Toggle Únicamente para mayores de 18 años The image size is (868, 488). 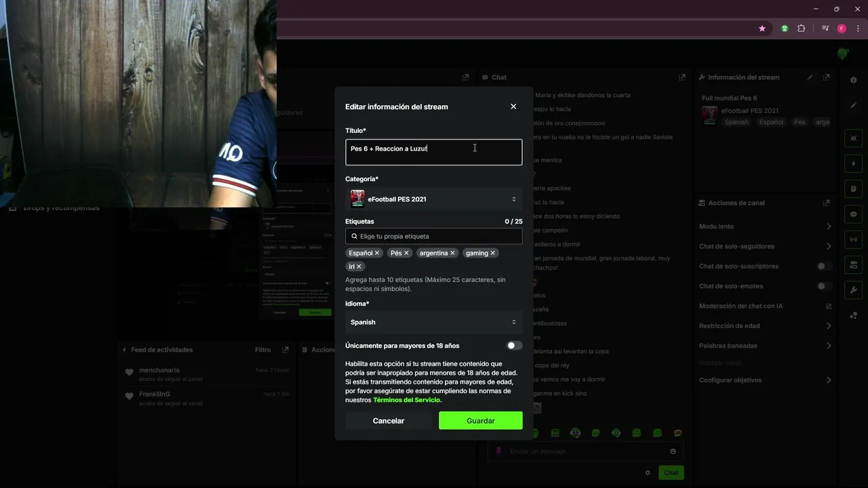click(515, 346)
